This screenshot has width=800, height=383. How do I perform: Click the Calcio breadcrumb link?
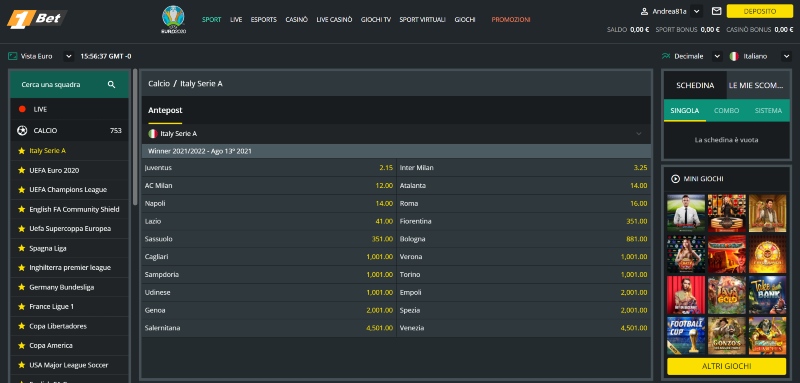click(159, 84)
